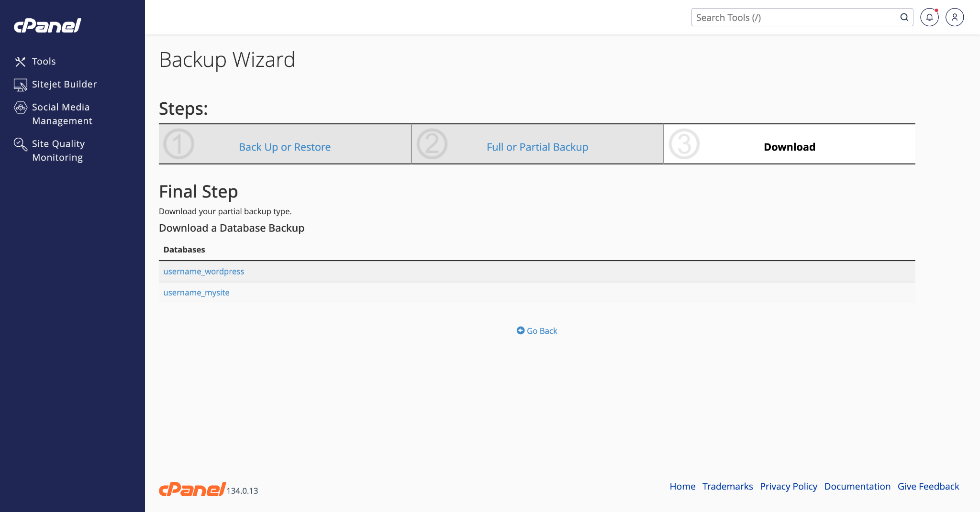Viewport: 980px width, 512px height.
Task: Download the username_mysite database backup
Action: [x=196, y=293]
